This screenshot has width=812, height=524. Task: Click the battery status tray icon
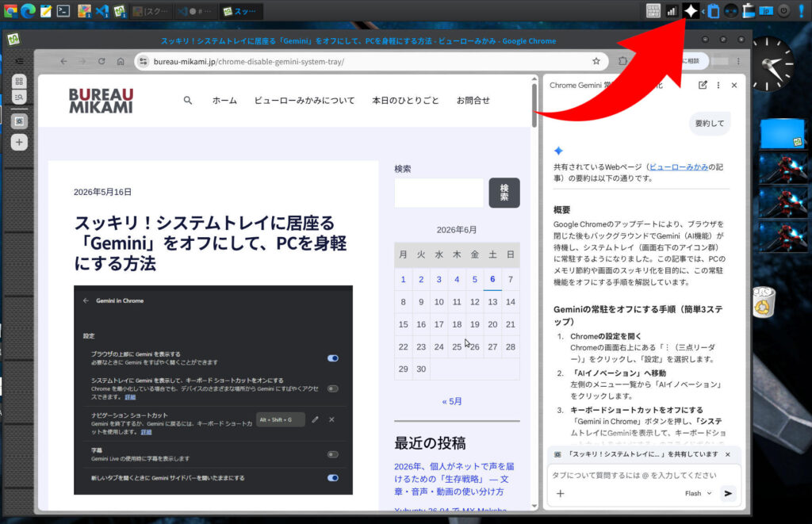click(x=749, y=11)
